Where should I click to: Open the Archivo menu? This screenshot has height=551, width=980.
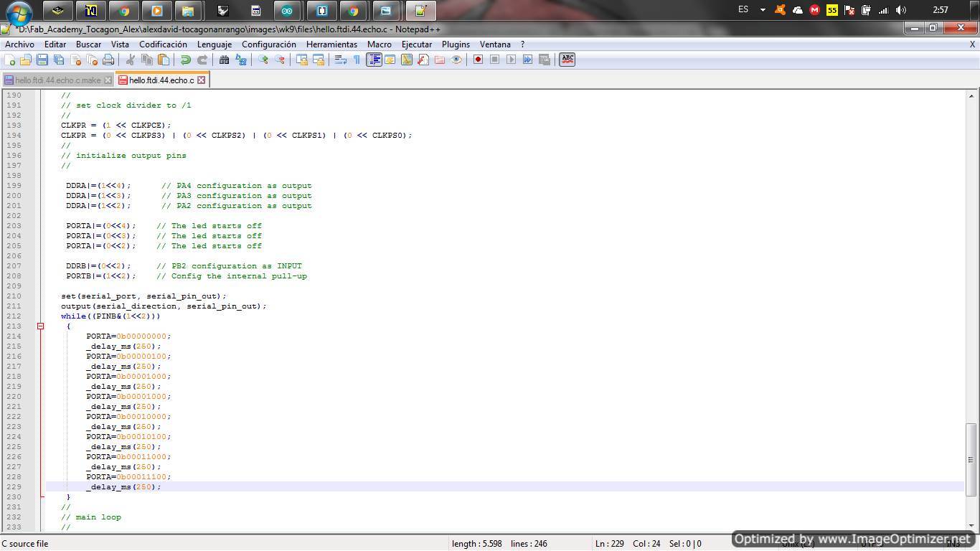[19, 44]
